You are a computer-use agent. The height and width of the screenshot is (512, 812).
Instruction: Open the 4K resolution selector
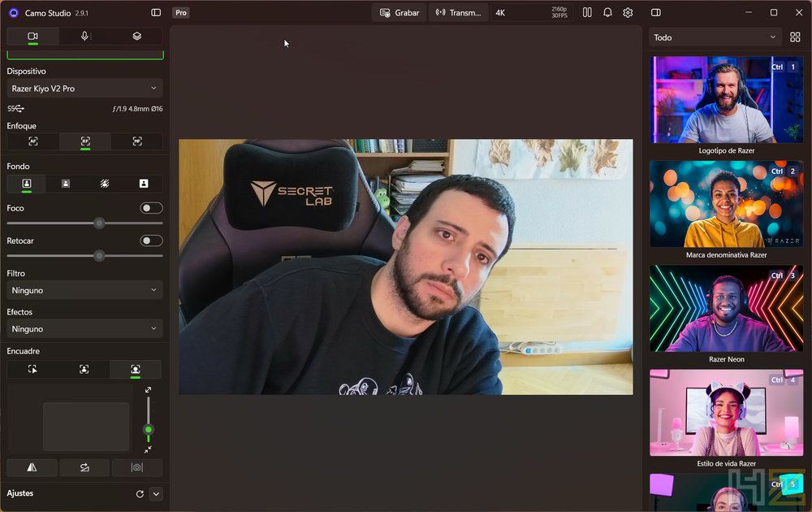[531, 13]
